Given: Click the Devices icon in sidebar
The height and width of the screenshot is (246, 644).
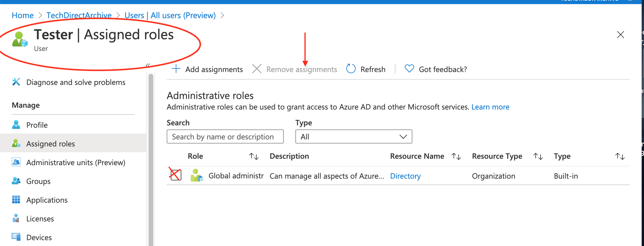Looking at the screenshot, I should (16, 237).
